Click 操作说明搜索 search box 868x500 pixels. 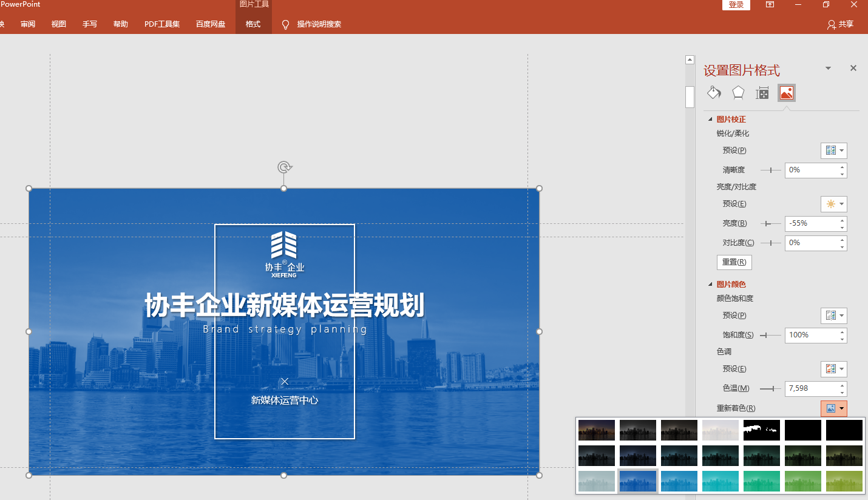pyautogui.click(x=319, y=24)
